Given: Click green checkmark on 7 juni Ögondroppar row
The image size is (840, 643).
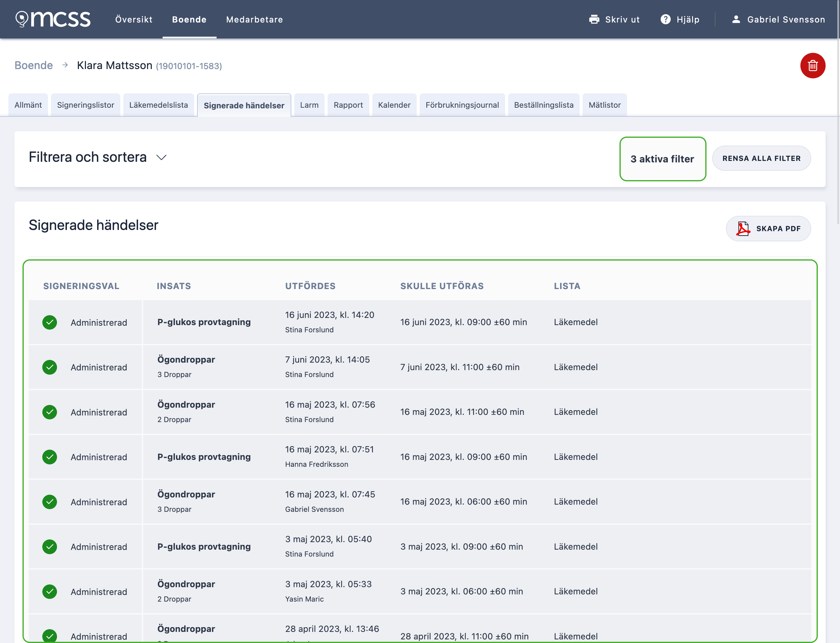Looking at the screenshot, I should coord(50,367).
